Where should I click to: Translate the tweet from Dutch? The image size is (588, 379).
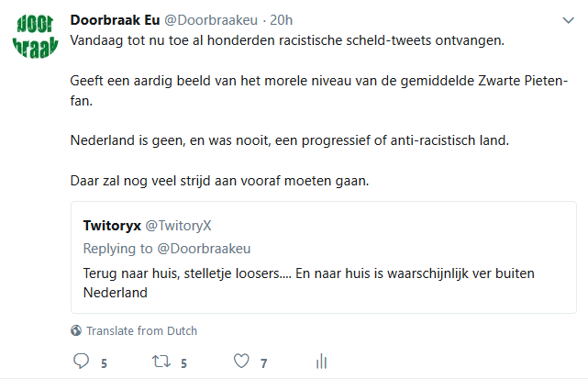click(141, 330)
